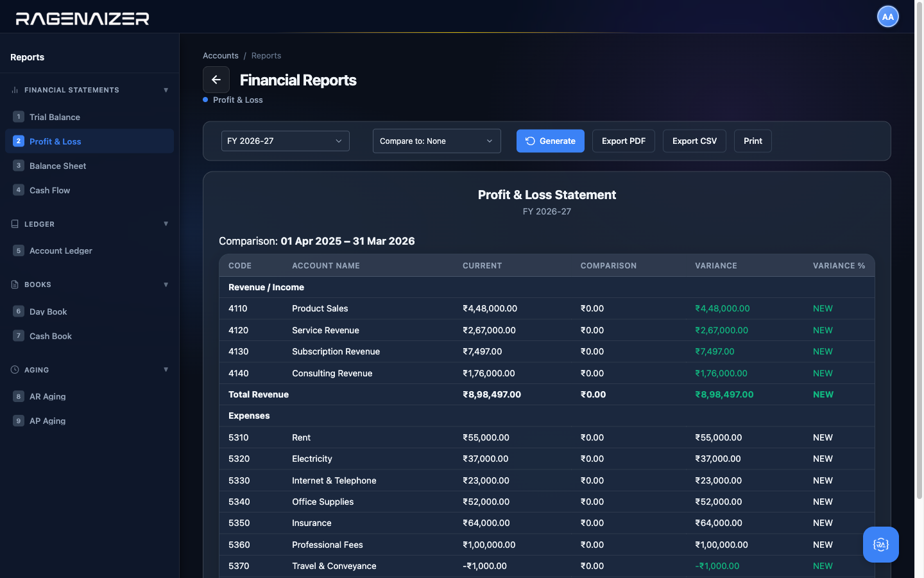924x578 pixels.
Task: Click account code 5340
Action: coord(239,502)
